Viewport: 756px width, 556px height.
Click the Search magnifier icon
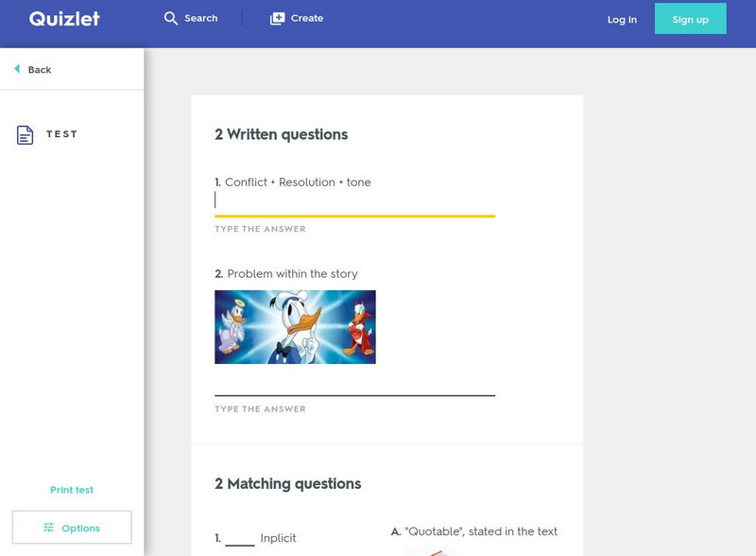tap(171, 18)
